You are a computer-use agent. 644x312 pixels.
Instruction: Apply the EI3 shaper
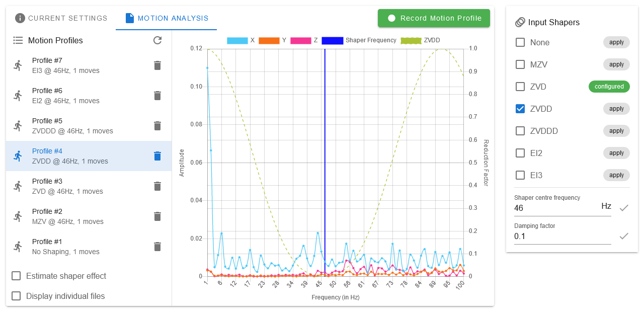coord(616,175)
